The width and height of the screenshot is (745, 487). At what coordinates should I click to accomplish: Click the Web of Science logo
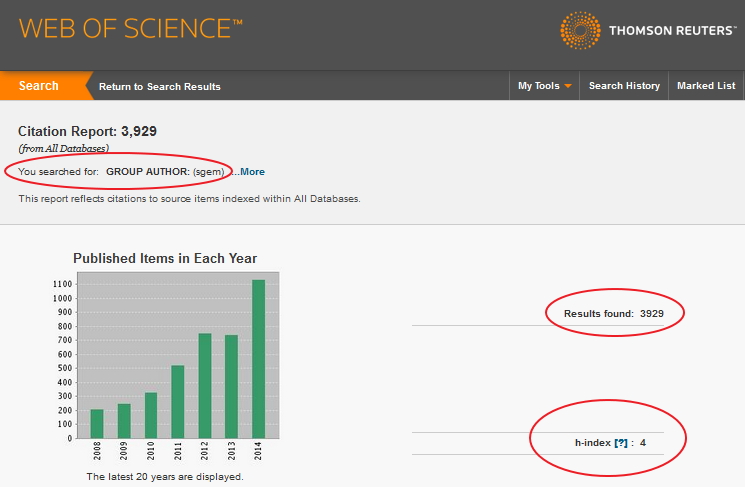coord(131,29)
